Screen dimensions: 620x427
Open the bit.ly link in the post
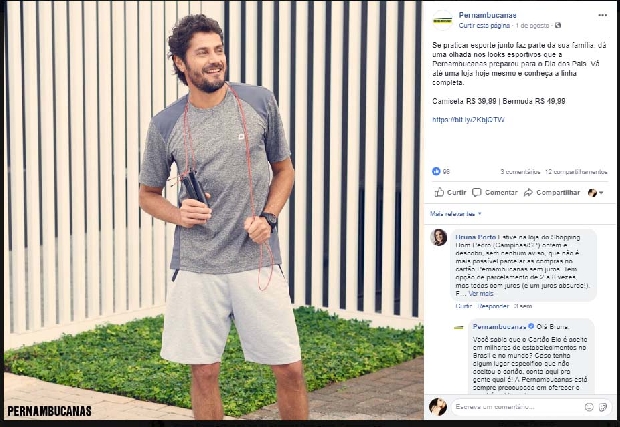(469, 120)
